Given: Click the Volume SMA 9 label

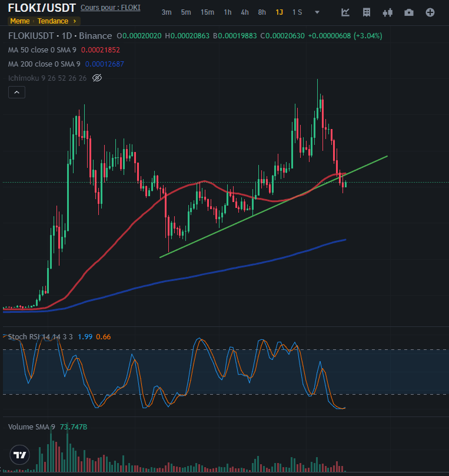Looking at the screenshot, I should (x=32, y=427).
